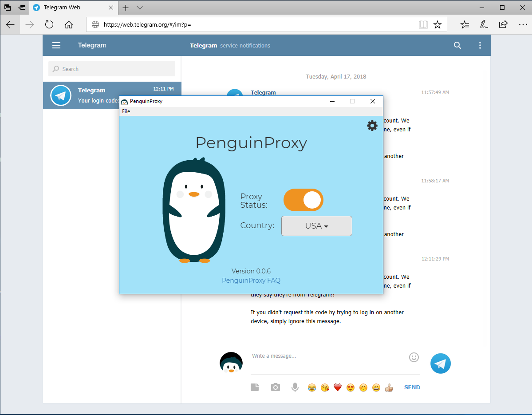Open the Country dropdown showing USA

click(316, 226)
